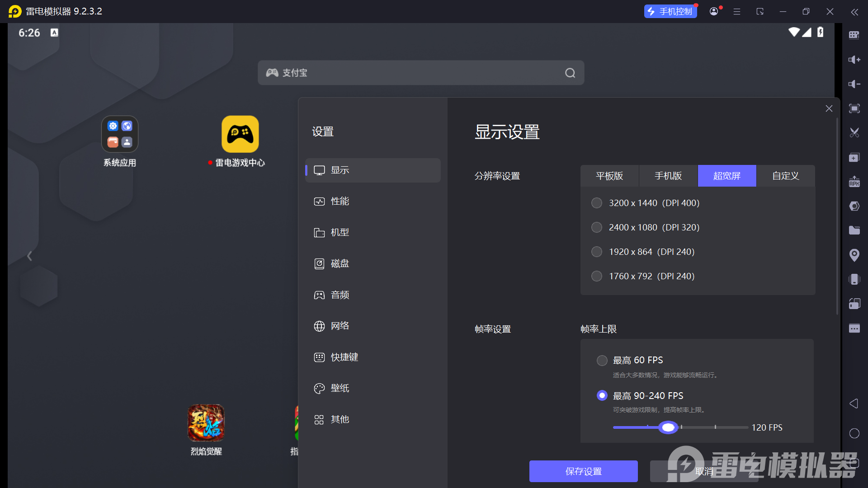
Task: Open the keyboard mapping icon
Action: pos(854,35)
